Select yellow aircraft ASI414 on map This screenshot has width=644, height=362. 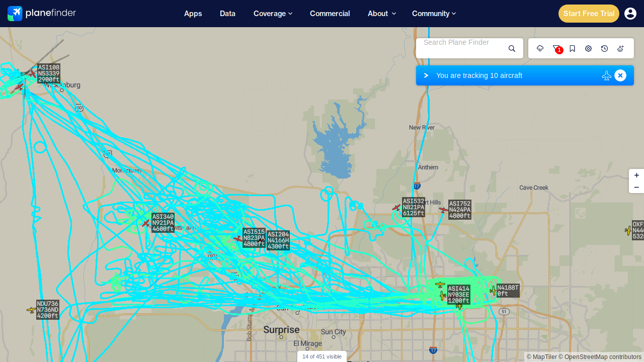(442, 296)
